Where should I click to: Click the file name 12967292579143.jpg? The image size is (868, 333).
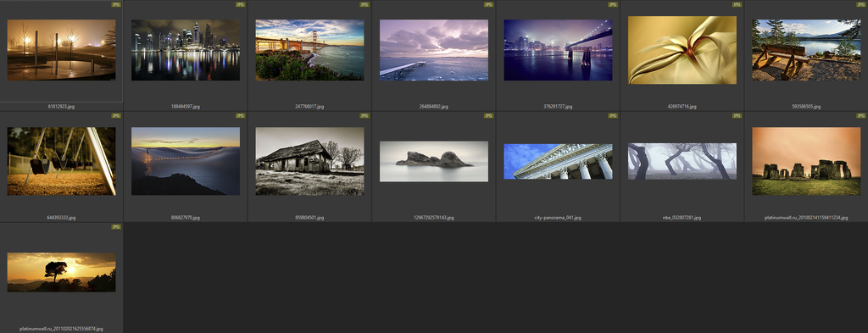[x=434, y=218]
